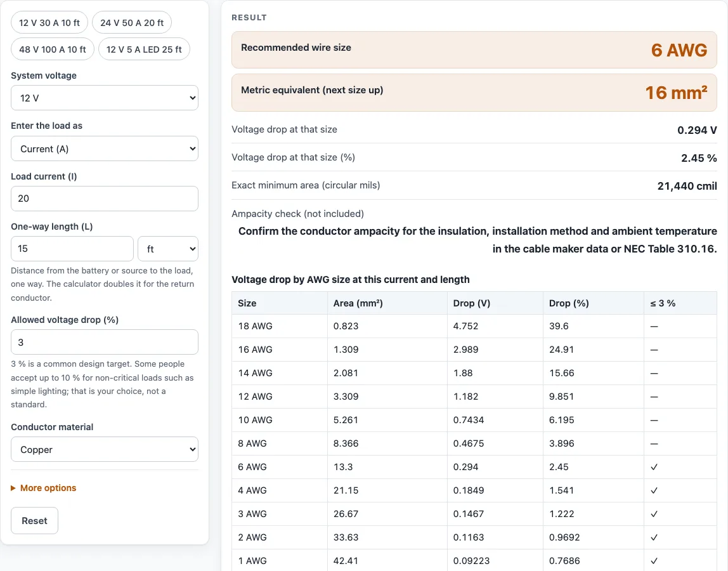
Task: Open the Enter the load as dropdown
Action: [105, 148]
